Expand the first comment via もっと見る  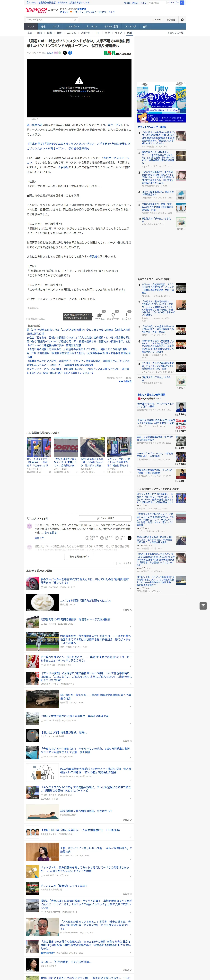pyautogui.click(x=51, y=533)
